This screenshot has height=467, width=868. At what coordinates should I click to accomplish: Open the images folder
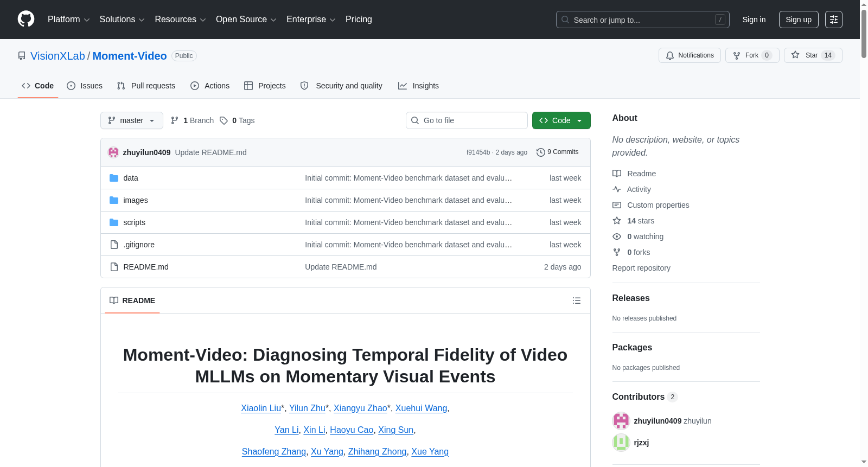click(x=135, y=200)
